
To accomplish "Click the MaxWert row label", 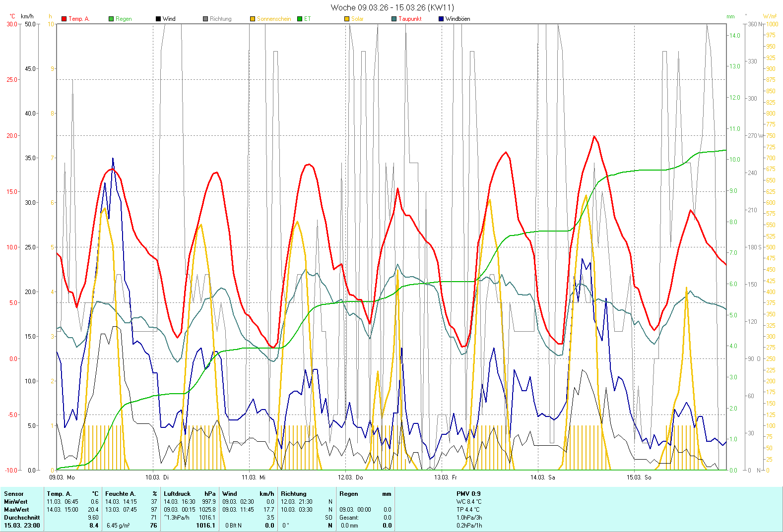I will (16, 510).
